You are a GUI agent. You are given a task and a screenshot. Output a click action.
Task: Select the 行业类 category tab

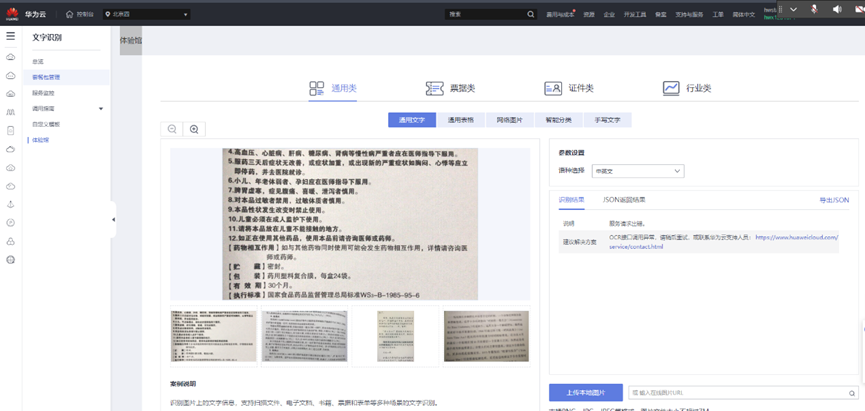point(687,88)
